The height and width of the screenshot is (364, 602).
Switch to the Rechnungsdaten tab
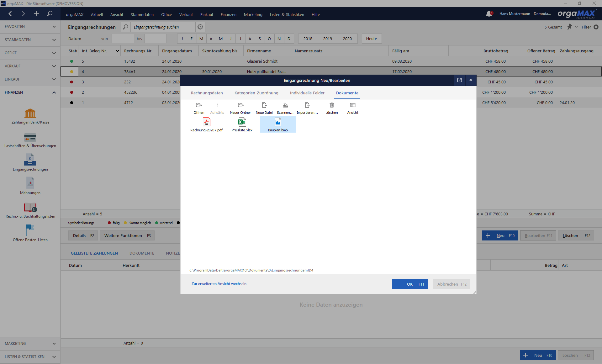(207, 93)
